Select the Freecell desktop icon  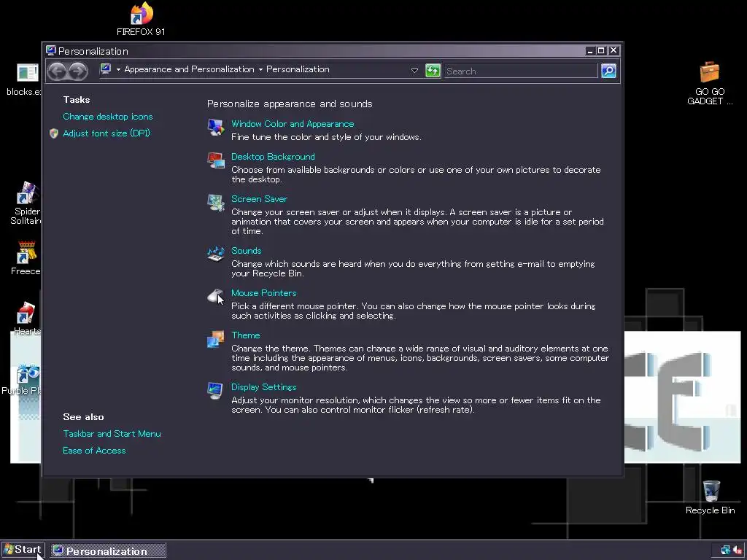pyautogui.click(x=26, y=258)
